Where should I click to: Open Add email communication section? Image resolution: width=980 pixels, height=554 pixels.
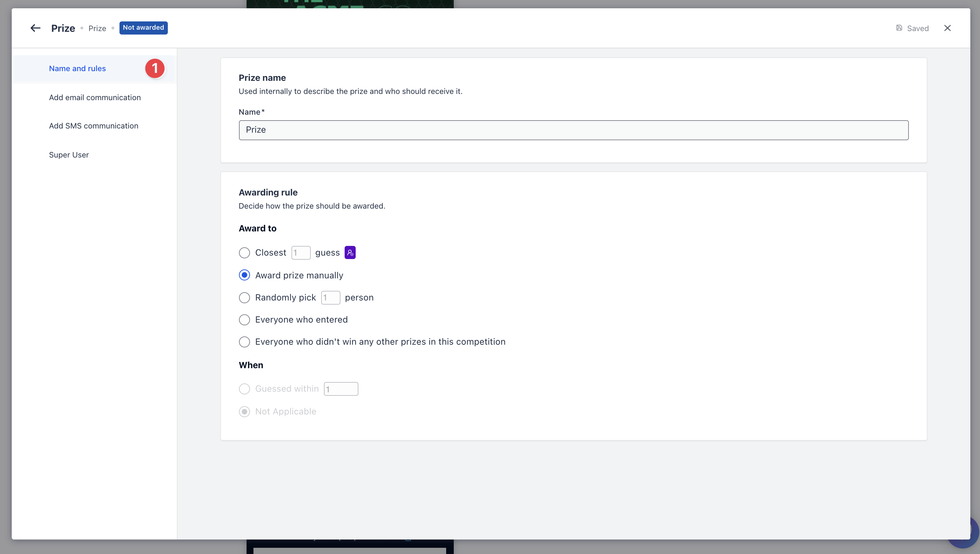[x=95, y=97]
